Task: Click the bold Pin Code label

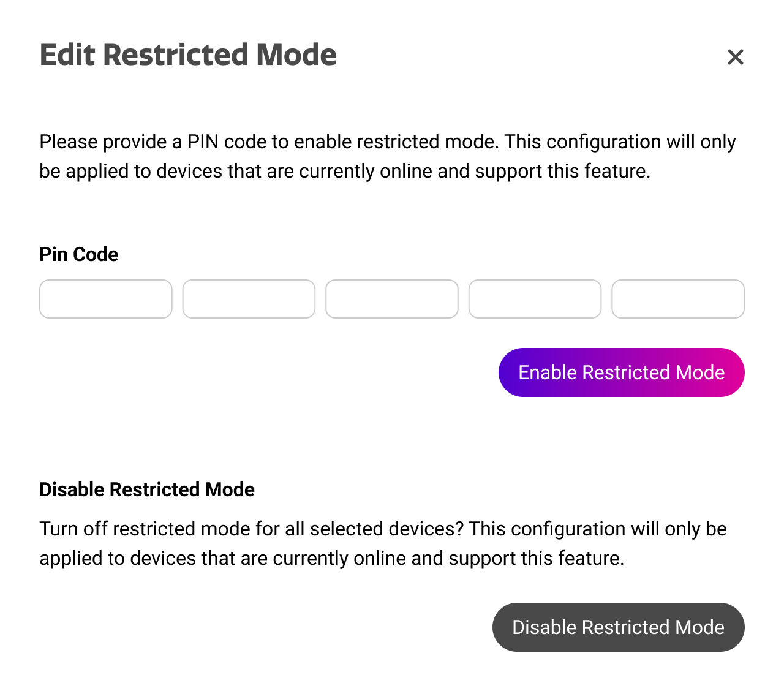Action: (x=79, y=254)
